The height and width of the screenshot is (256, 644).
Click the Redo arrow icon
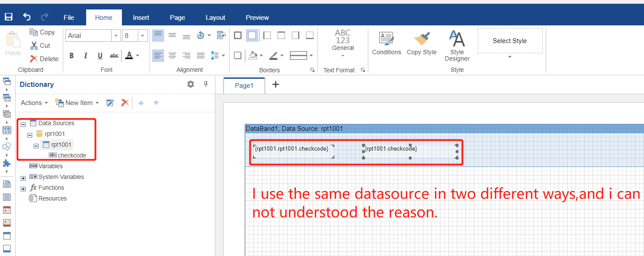(x=44, y=17)
